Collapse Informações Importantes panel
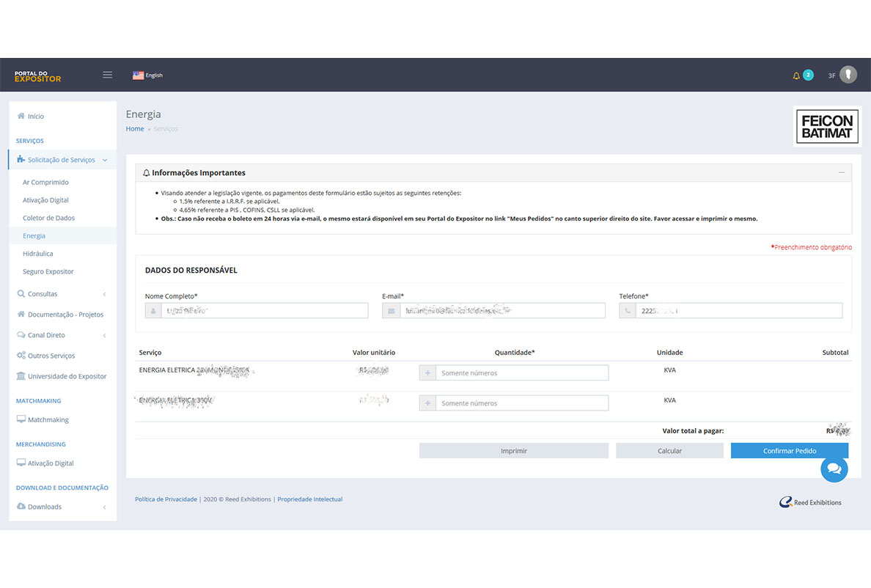 (x=842, y=173)
